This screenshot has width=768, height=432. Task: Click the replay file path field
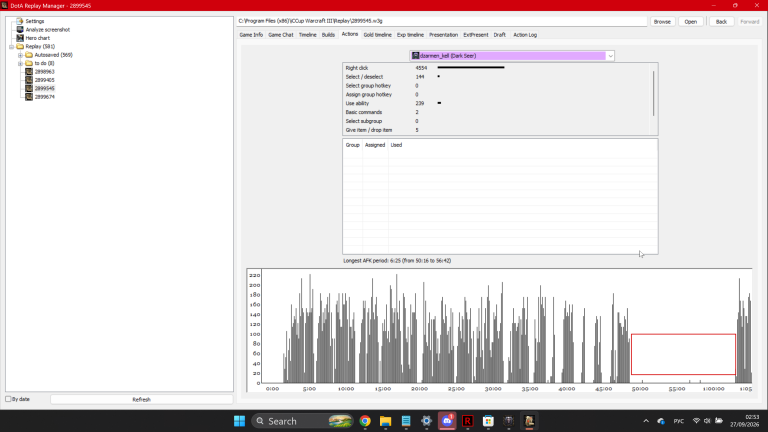(x=442, y=21)
